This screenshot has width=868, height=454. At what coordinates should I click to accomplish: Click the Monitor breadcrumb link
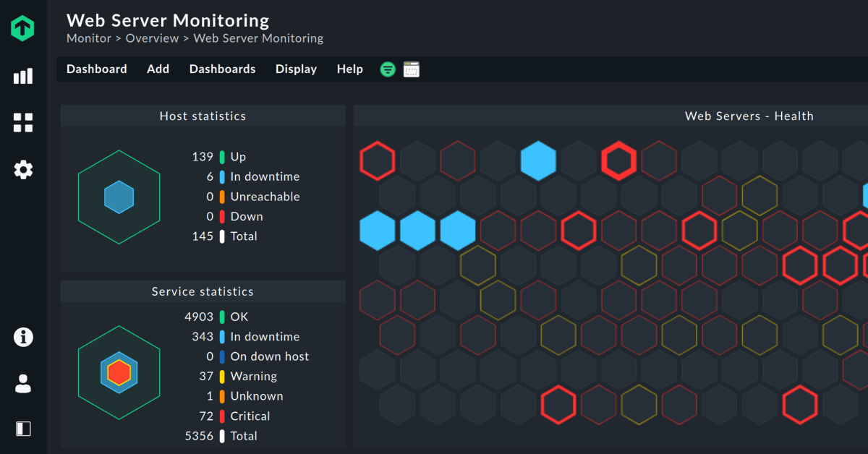[89, 38]
